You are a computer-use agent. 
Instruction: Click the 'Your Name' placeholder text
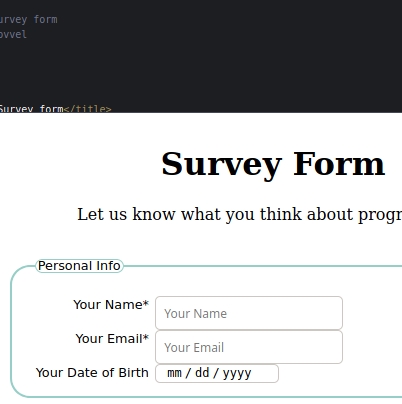[195, 314]
